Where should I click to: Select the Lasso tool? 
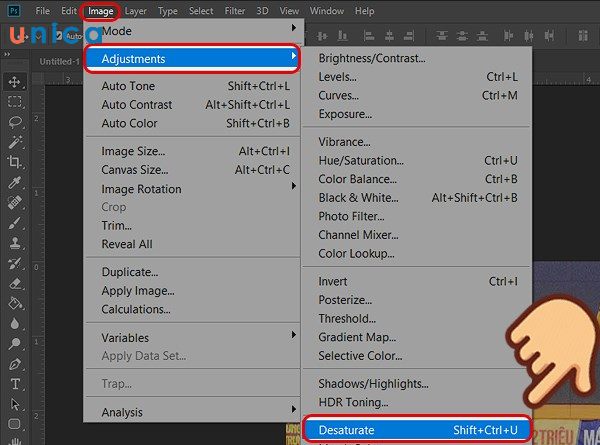(x=15, y=122)
